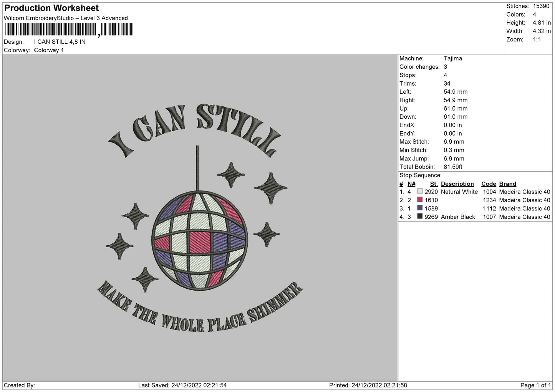The width and height of the screenshot is (555, 392).
Task: Click the width value 4.32 in
Action: tap(542, 31)
